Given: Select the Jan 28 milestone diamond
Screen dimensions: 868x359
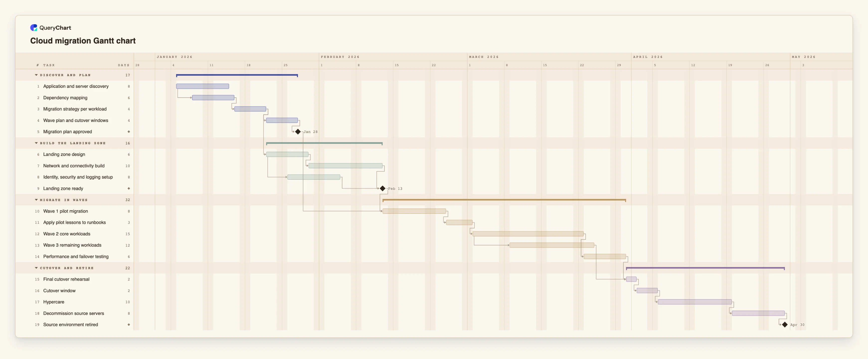Looking at the screenshot, I should (298, 132).
